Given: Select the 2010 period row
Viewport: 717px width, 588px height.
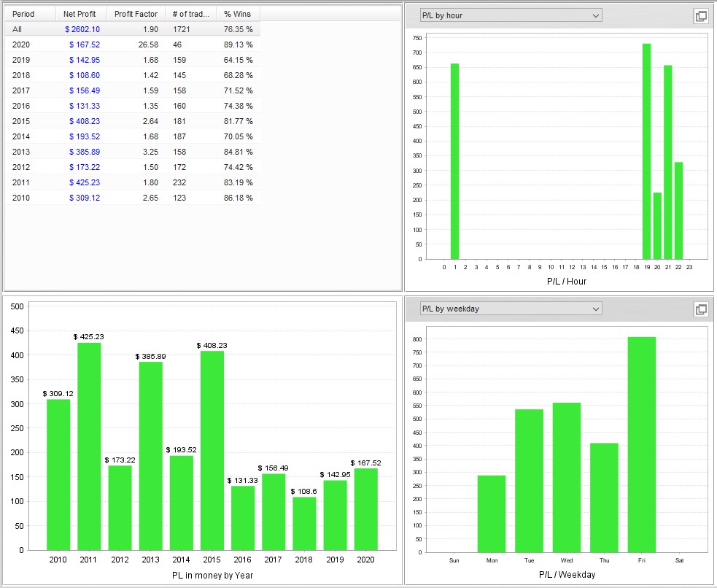Looking at the screenshot, I should 133,198.
